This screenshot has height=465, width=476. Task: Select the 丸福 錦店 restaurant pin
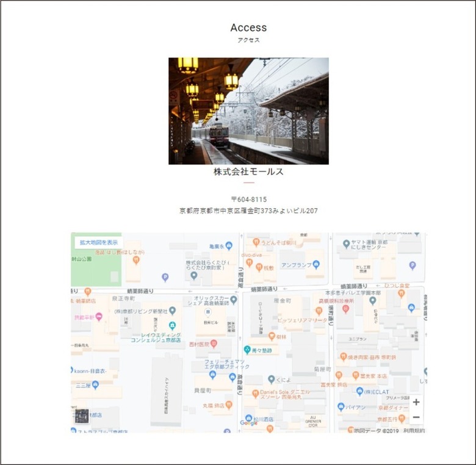click(229, 405)
